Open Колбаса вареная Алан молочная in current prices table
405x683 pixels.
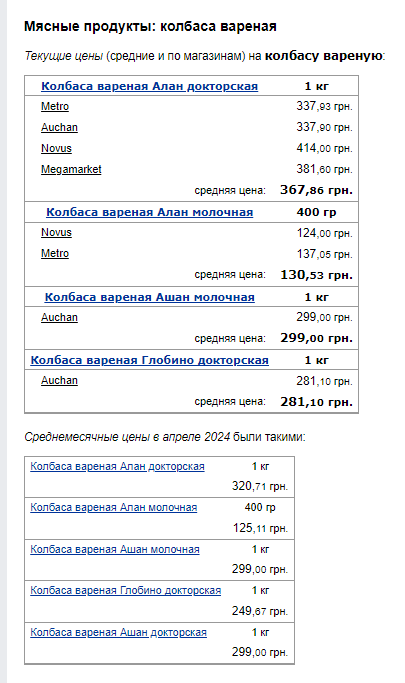click(x=149, y=212)
